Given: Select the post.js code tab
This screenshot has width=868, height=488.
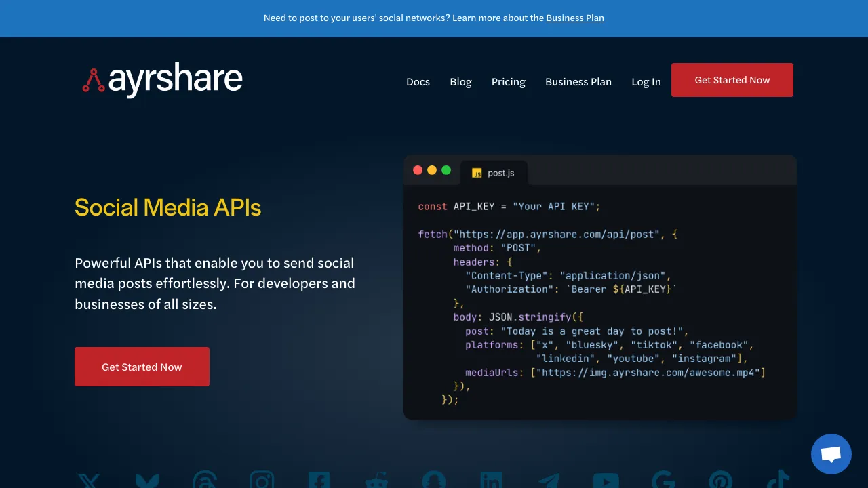Looking at the screenshot, I should 494,173.
